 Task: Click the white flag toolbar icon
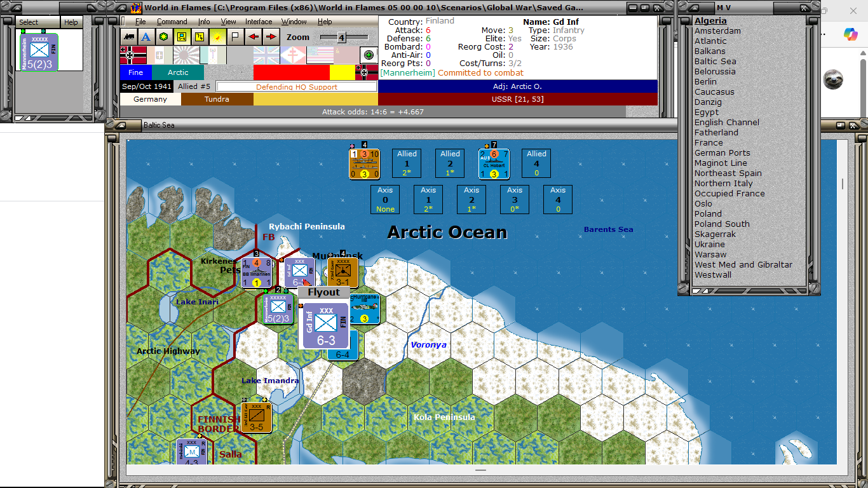click(235, 37)
